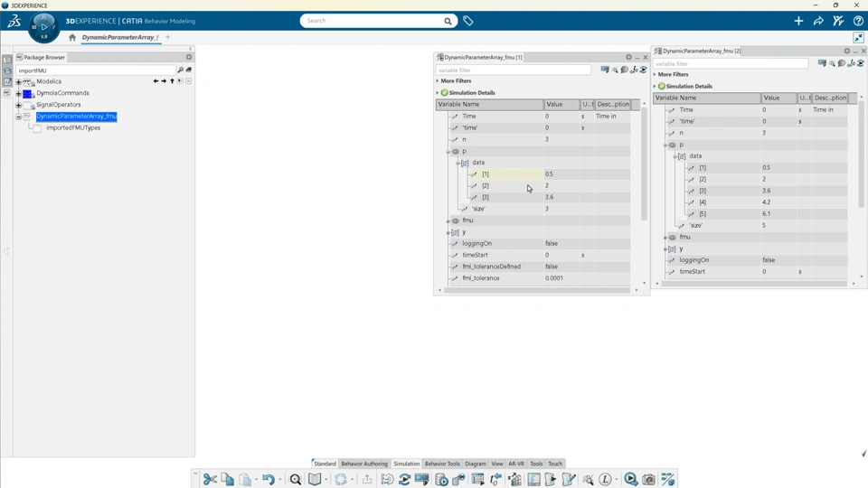The image size is (868, 488).
Task: Click gear icon of DynamicParameterArray_fmu [1] panel
Action: pyautogui.click(x=628, y=57)
